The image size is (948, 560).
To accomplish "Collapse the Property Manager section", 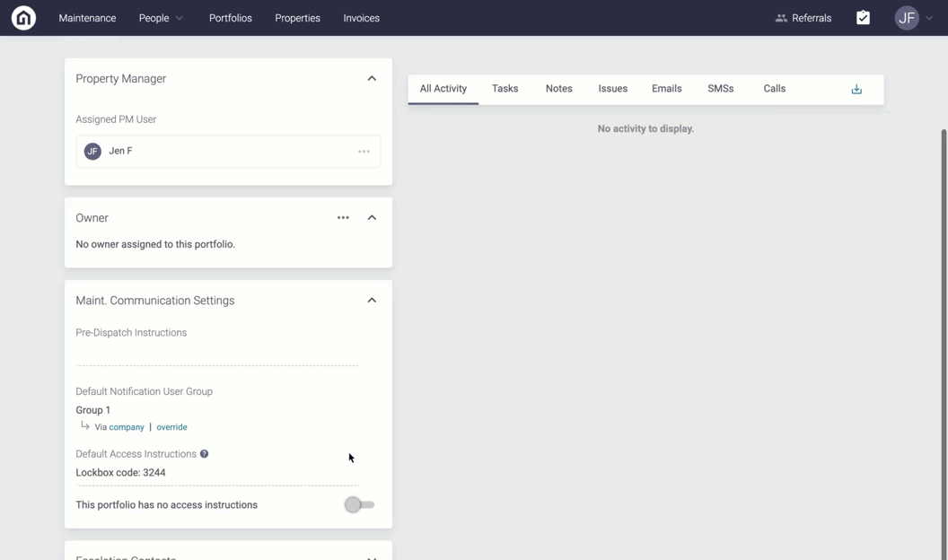I will (x=372, y=79).
